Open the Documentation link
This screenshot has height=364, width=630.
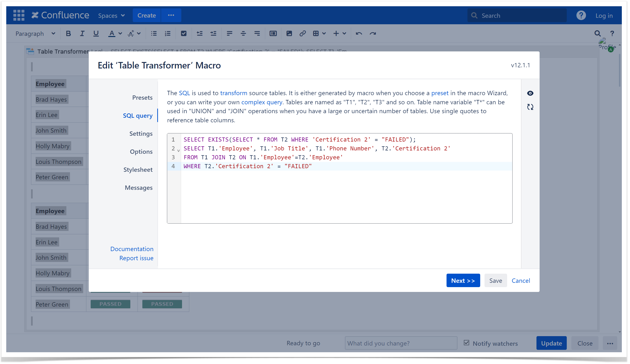(x=132, y=249)
